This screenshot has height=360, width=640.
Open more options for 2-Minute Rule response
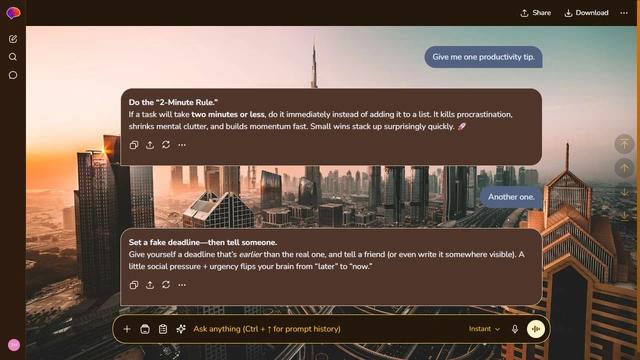tap(182, 145)
